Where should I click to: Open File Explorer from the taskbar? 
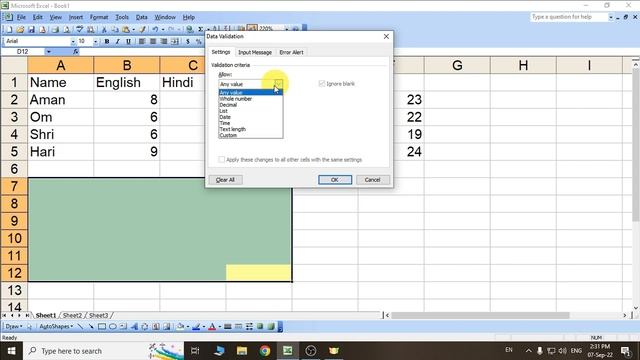pyautogui.click(x=242, y=351)
